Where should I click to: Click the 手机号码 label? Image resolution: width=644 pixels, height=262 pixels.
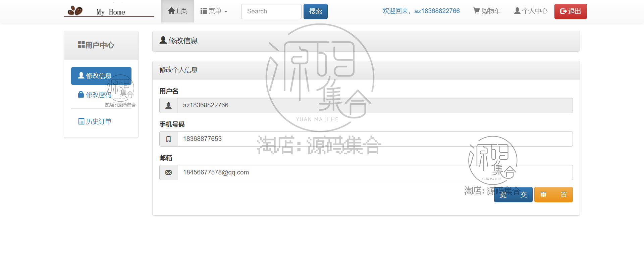172,124
